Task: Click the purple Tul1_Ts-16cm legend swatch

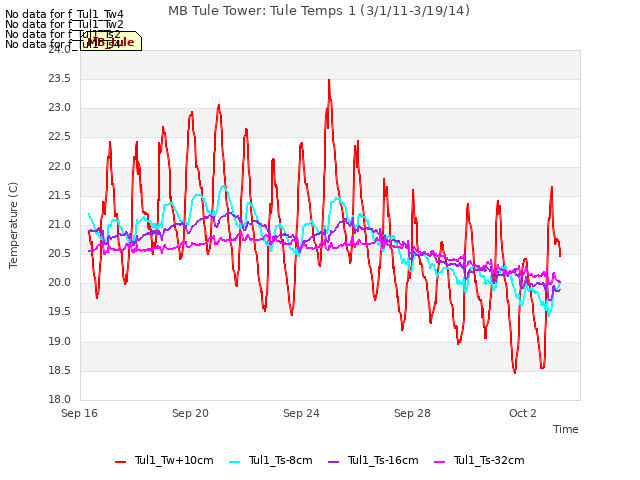Action: [x=333, y=462]
